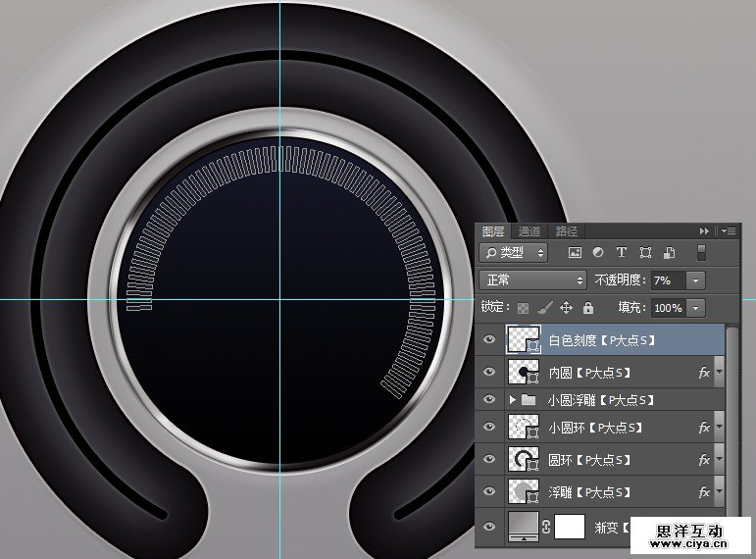This screenshot has width=756, height=559.
Task: Hide the 浮雕 layer using its eye
Action: point(489,491)
